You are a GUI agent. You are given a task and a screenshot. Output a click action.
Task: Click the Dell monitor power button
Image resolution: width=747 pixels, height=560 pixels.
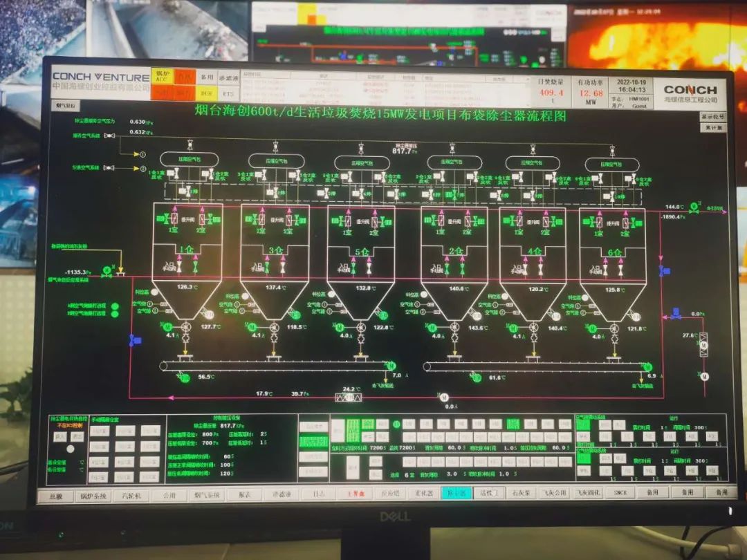click(730, 510)
